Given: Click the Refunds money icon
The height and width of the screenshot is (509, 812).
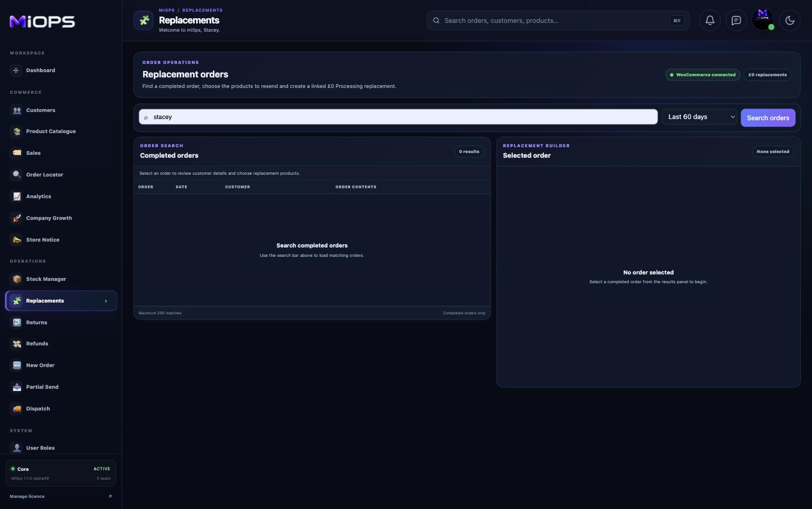Looking at the screenshot, I should coord(16,344).
